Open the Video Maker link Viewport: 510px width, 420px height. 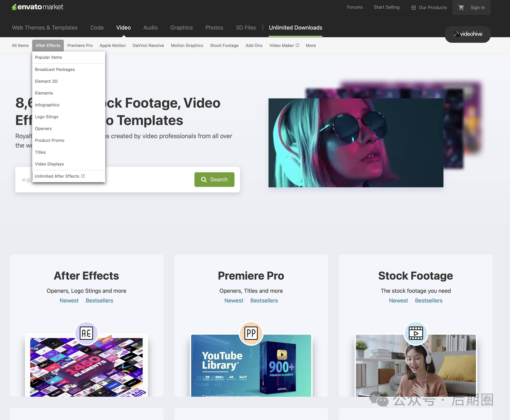point(284,46)
